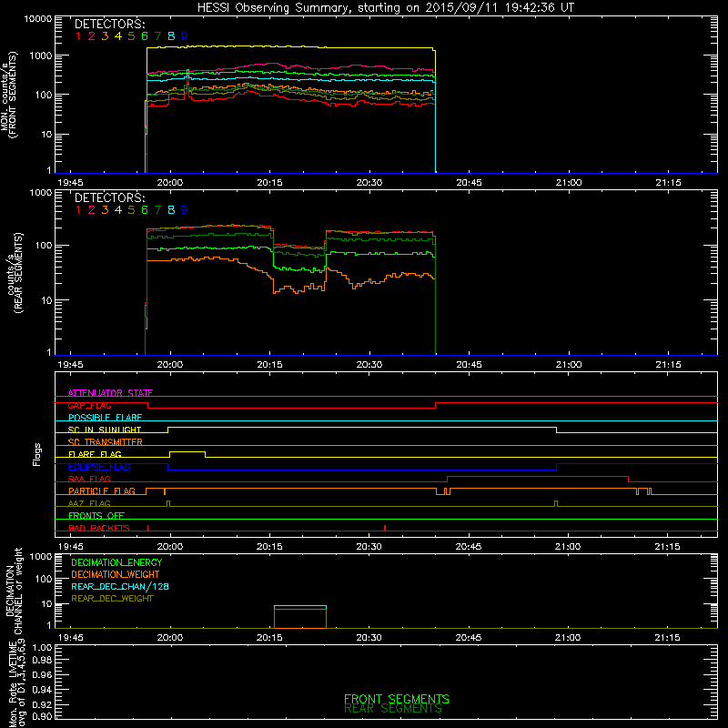Click the HESSI Observing Summary title text
The height and width of the screenshot is (728, 728).
385,8
